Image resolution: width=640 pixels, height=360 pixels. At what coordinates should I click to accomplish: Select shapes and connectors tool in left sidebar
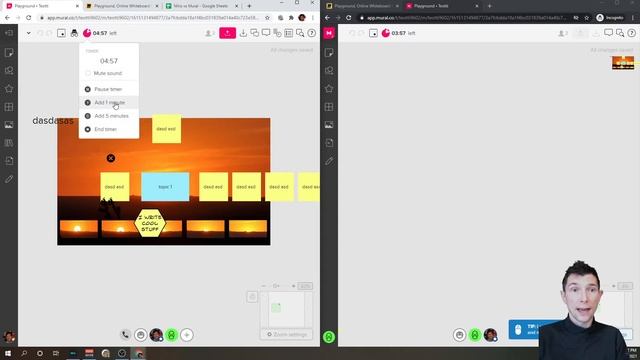pos(9,71)
